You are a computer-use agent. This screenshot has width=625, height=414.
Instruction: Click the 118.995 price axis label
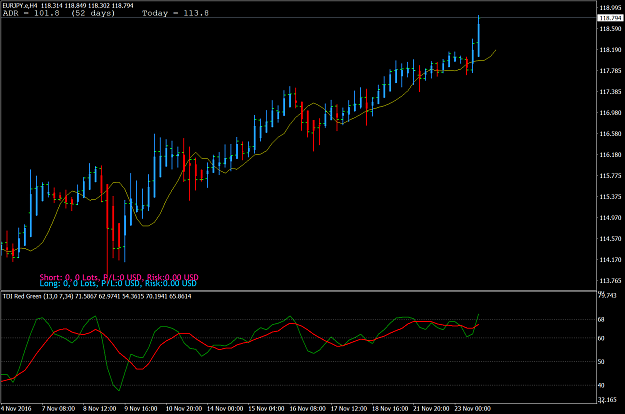(x=610, y=8)
